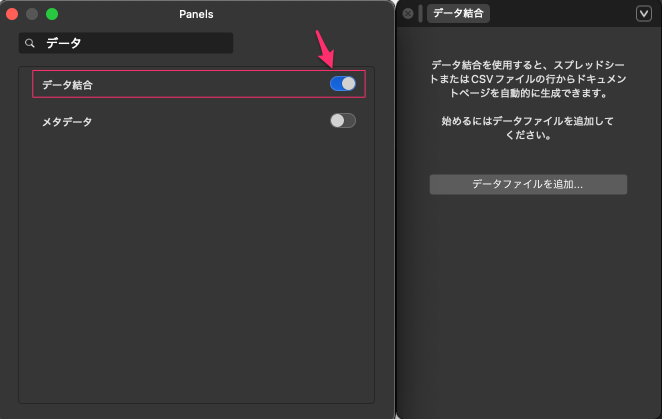
Task: Click the Panels window title text
Action: click(196, 14)
